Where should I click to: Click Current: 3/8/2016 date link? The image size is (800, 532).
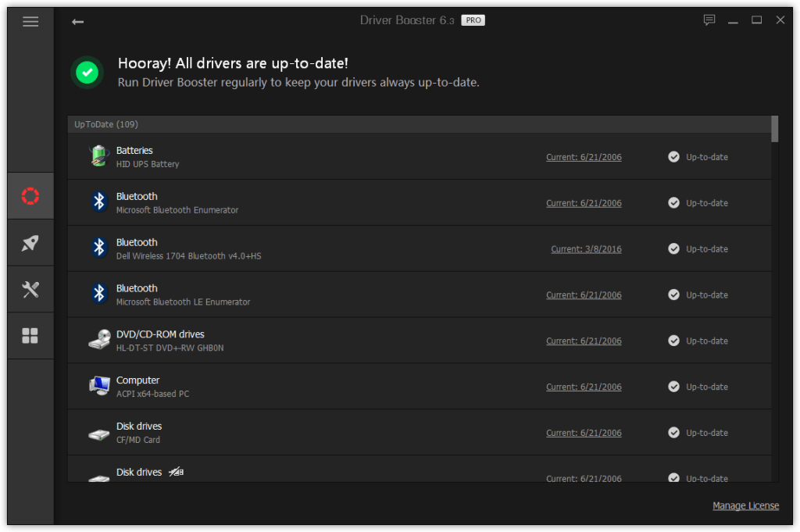586,249
